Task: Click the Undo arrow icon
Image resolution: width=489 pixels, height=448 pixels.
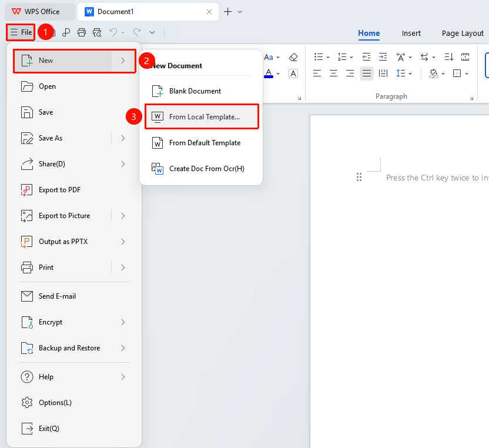Action: [x=113, y=32]
